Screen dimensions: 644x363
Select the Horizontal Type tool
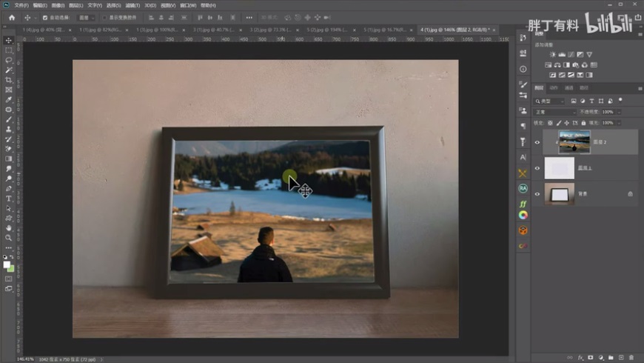coord(8,198)
